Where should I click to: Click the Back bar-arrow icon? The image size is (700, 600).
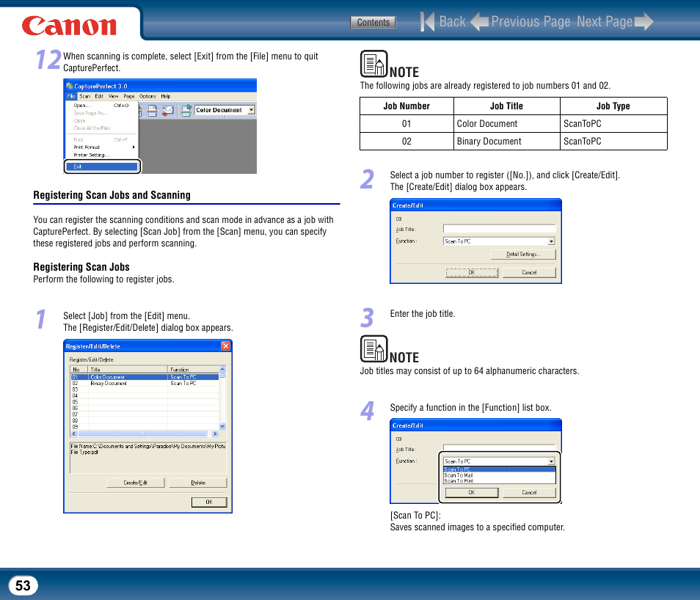427,21
